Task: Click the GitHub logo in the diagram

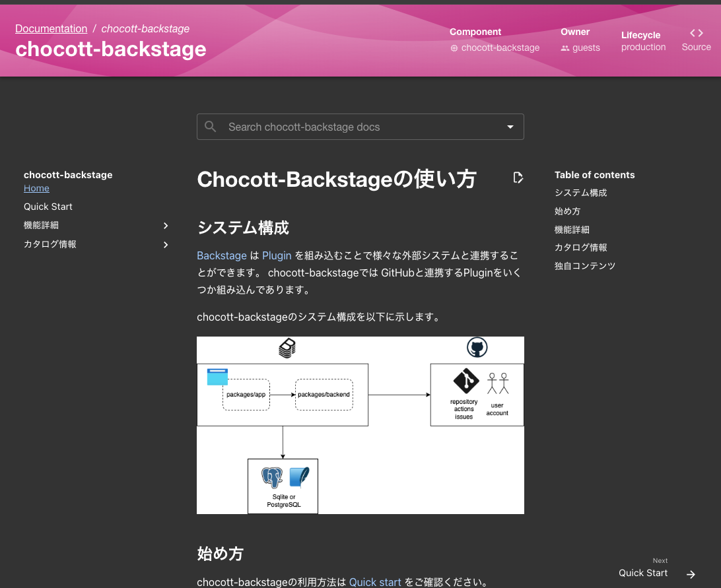Action: [x=477, y=348]
